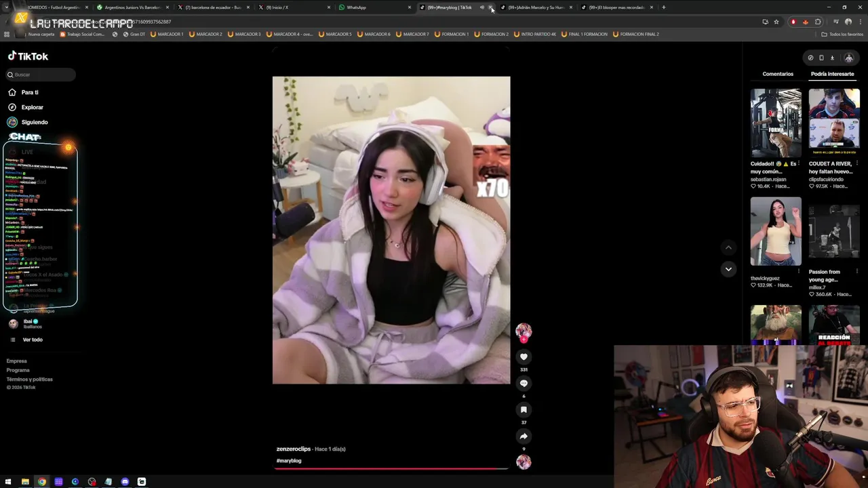Click the Buscar search field
The height and width of the screenshot is (488, 868).
point(41,75)
